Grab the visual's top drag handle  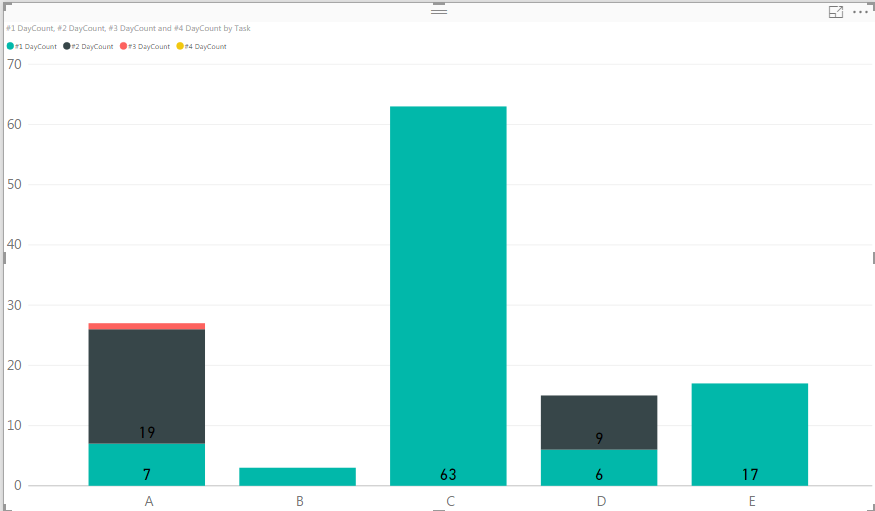pyautogui.click(x=439, y=11)
